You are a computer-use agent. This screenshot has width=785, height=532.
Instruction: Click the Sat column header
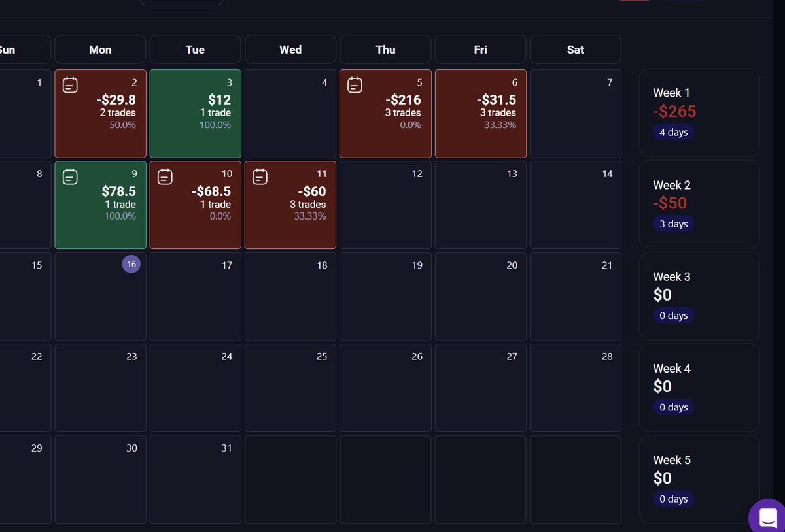click(x=575, y=50)
